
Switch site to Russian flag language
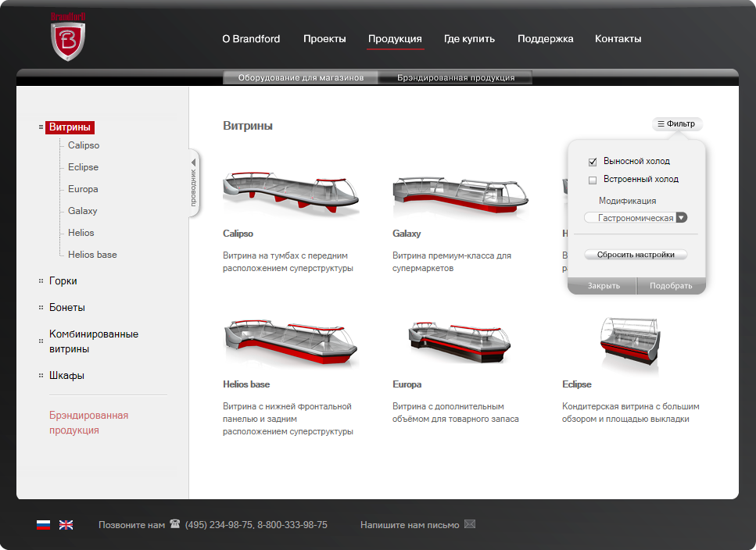pyautogui.click(x=44, y=524)
